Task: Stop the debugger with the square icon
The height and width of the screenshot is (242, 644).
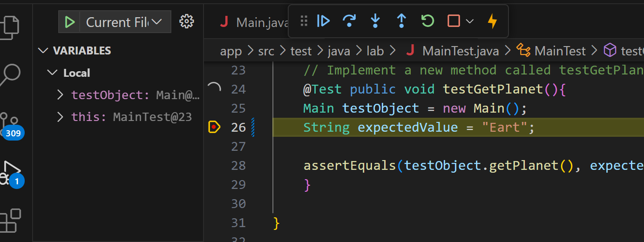Action: coord(453,21)
